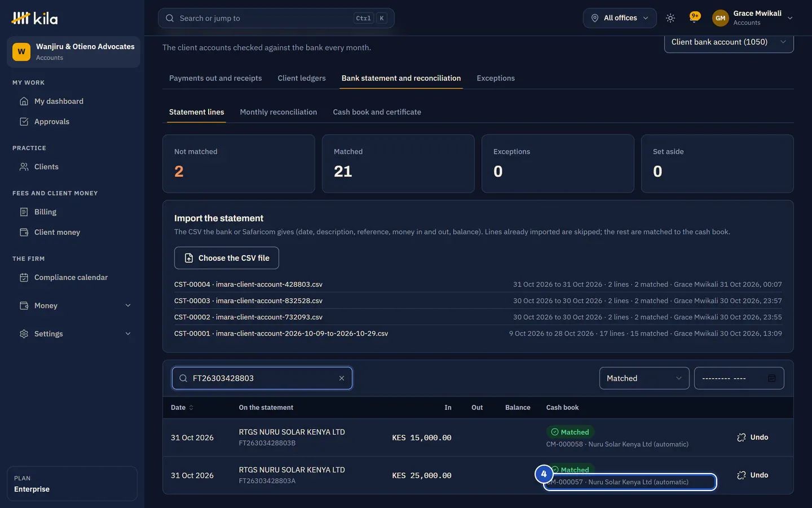The width and height of the screenshot is (812, 508).
Task: Click the statement search box with FT26303428803
Action: click(262, 378)
